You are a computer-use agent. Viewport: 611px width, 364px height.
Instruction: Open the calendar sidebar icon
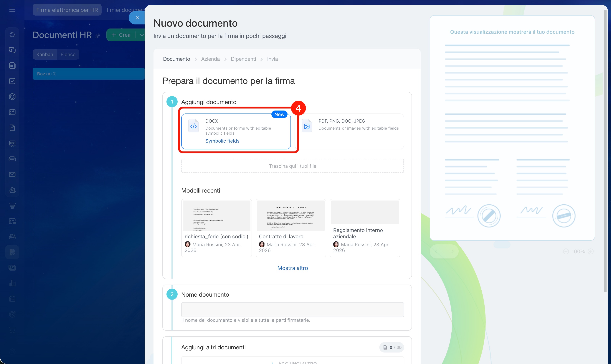coord(12,112)
